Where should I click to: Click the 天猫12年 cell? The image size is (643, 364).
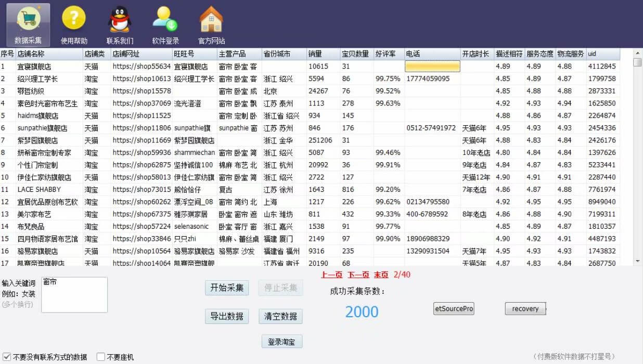pos(476,177)
